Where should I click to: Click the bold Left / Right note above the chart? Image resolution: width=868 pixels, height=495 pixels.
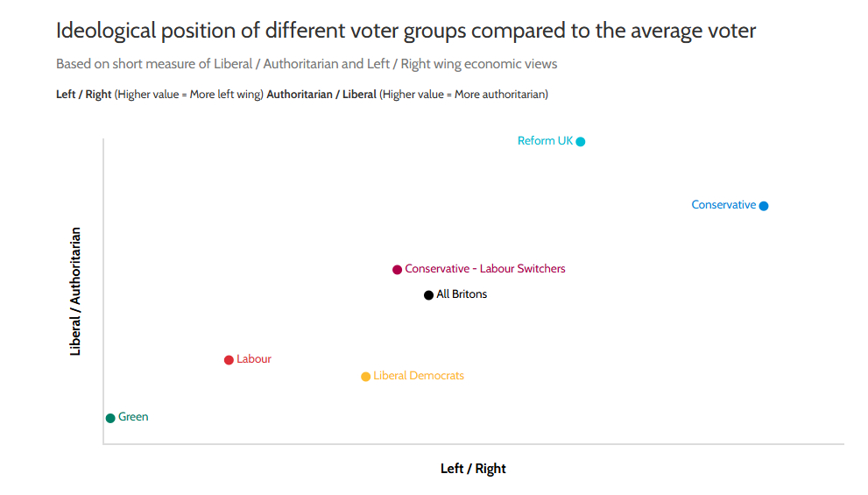click(x=84, y=95)
